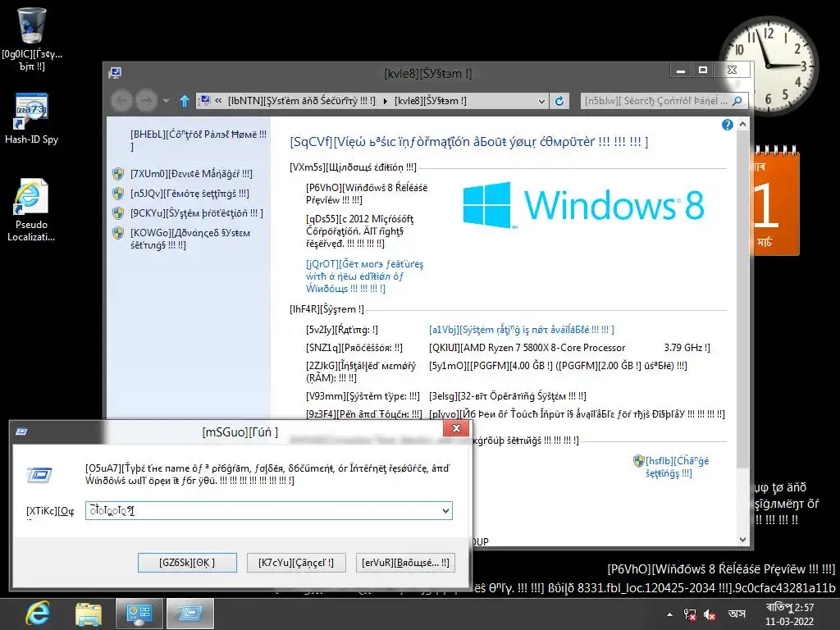Screen dimensions: 840x630
Task: Click the View basic information heading
Action: pyautogui.click(x=468, y=141)
